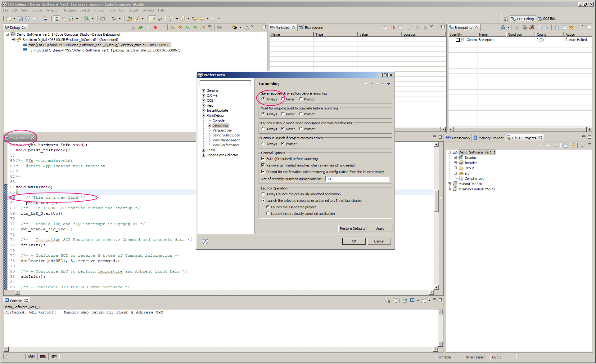Open the Preferences help question mark icon

[x=205, y=241]
